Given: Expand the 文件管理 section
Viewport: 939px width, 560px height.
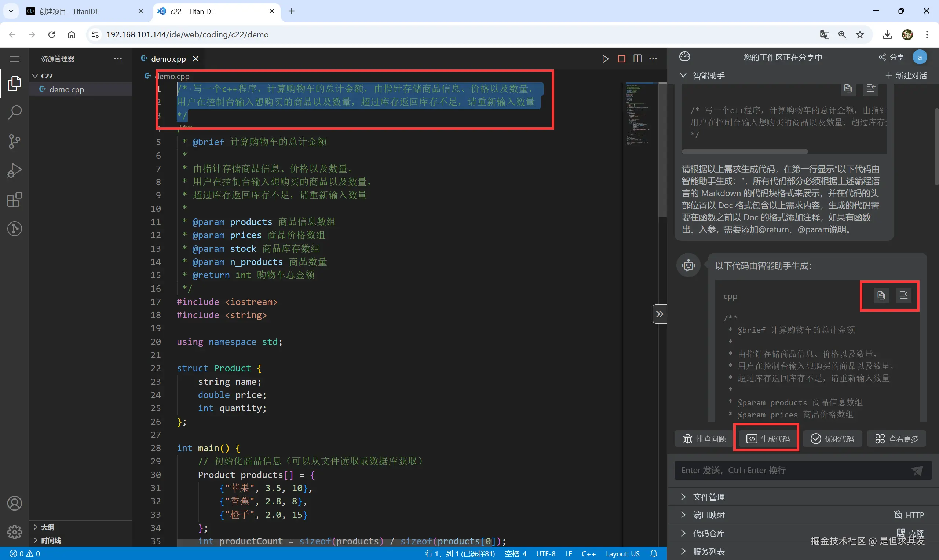Looking at the screenshot, I should [708, 497].
